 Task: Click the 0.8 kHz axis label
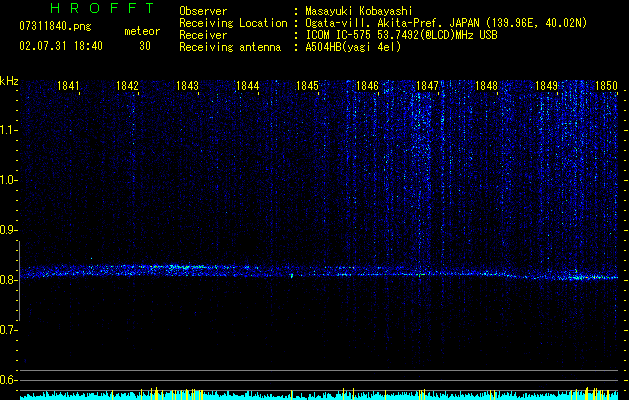coord(8,280)
